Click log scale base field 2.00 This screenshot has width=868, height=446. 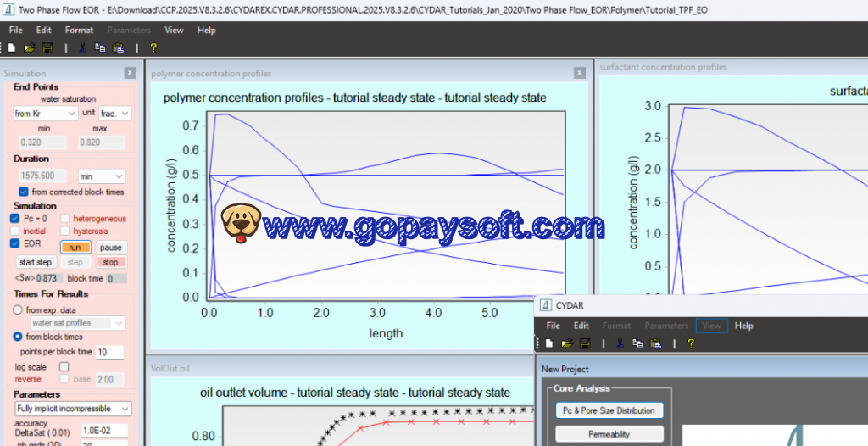pos(109,380)
